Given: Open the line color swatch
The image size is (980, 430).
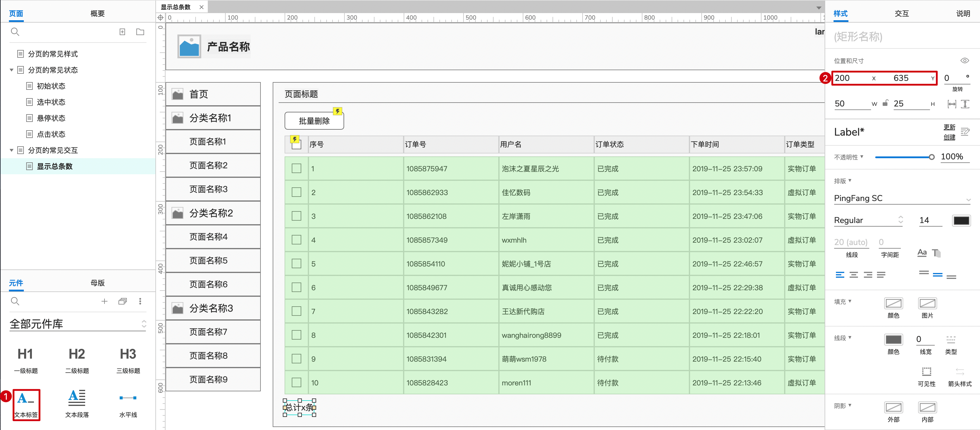Looking at the screenshot, I should 893,340.
